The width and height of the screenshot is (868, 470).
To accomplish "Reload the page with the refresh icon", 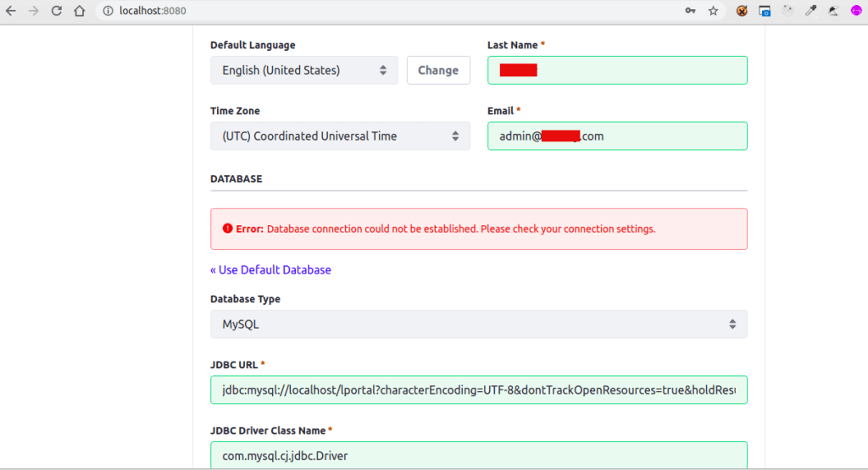I will click(56, 11).
